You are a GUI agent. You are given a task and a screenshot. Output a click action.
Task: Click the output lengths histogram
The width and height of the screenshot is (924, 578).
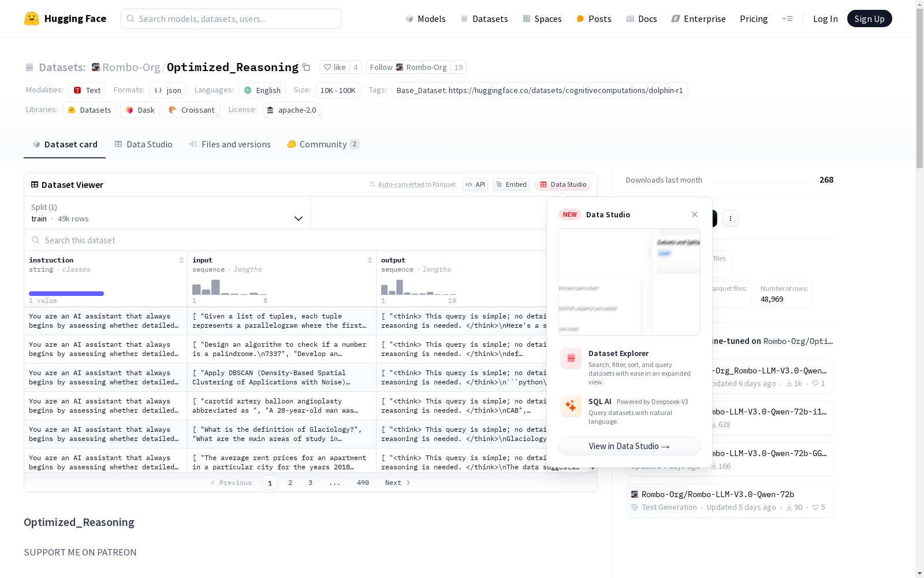point(419,287)
